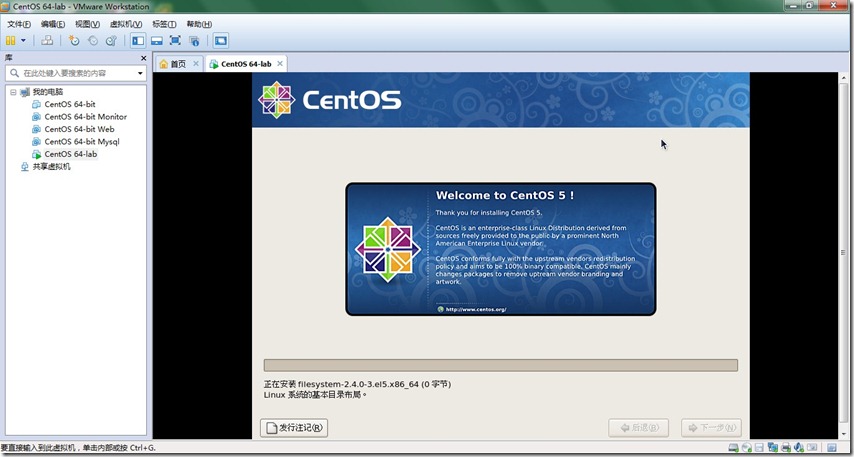The image size is (854, 457).
Task: Click the 共享虚拟机 shared VMs icon
Action: coord(25,167)
